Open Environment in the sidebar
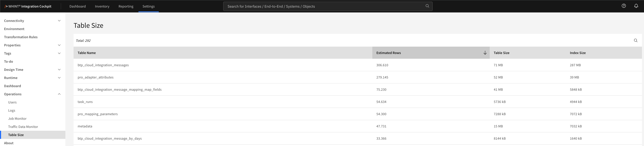The width and height of the screenshot is (644, 146). coord(32,29)
